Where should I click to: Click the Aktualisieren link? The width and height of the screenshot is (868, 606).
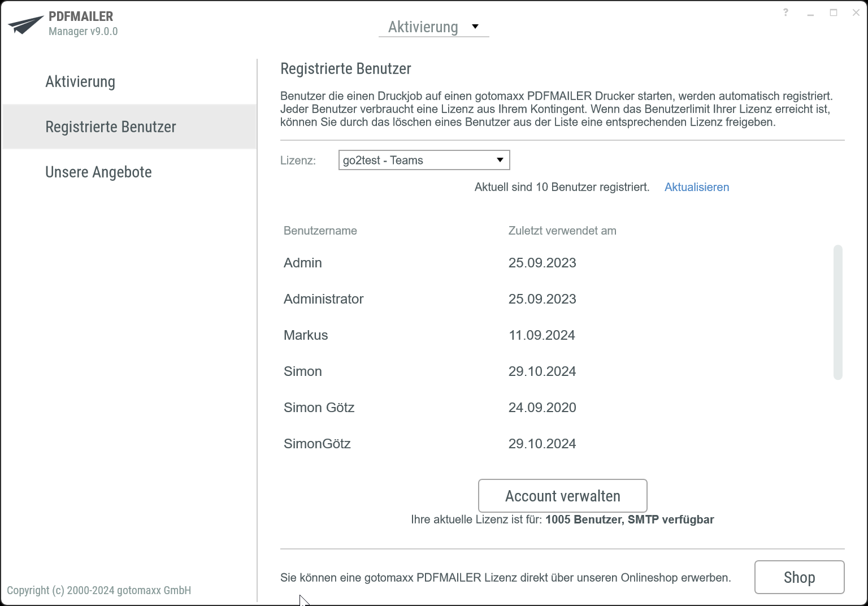click(697, 187)
